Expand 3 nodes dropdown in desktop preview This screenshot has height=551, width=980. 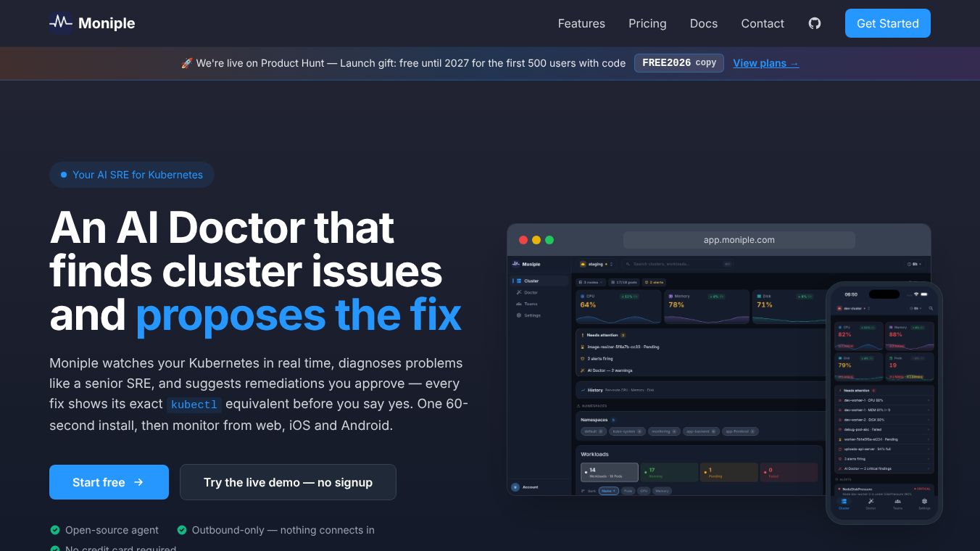[590, 282]
